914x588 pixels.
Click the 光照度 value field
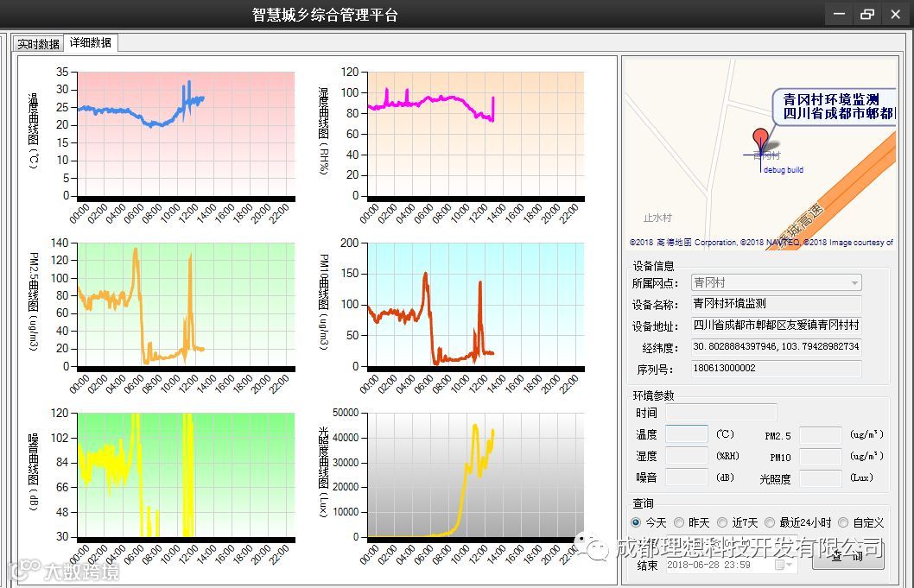coord(821,477)
